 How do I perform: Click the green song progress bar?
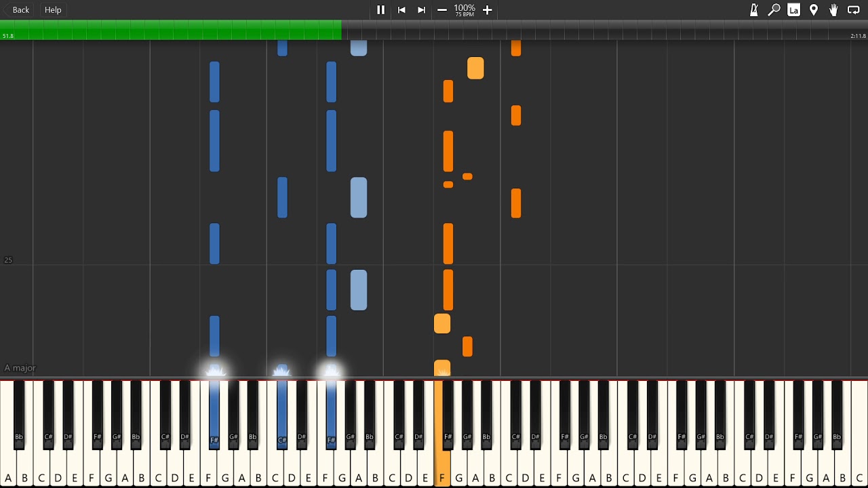(x=171, y=30)
